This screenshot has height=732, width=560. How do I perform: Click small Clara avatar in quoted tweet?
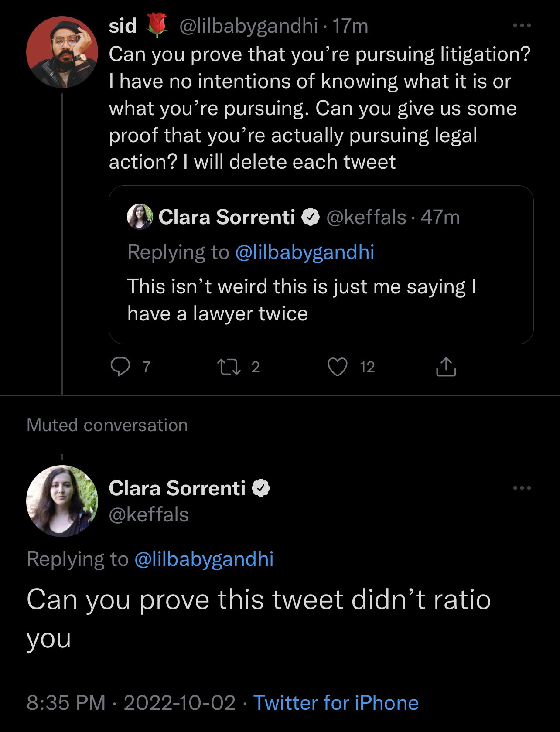point(140,216)
